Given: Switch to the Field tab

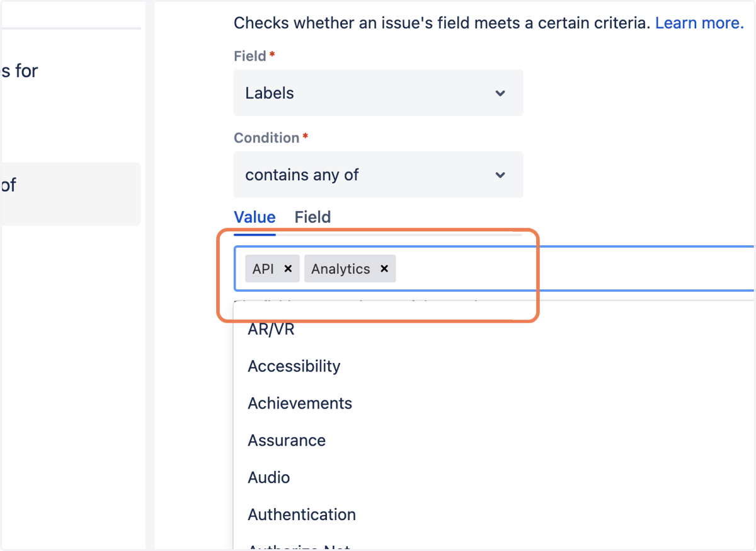Looking at the screenshot, I should (x=312, y=217).
